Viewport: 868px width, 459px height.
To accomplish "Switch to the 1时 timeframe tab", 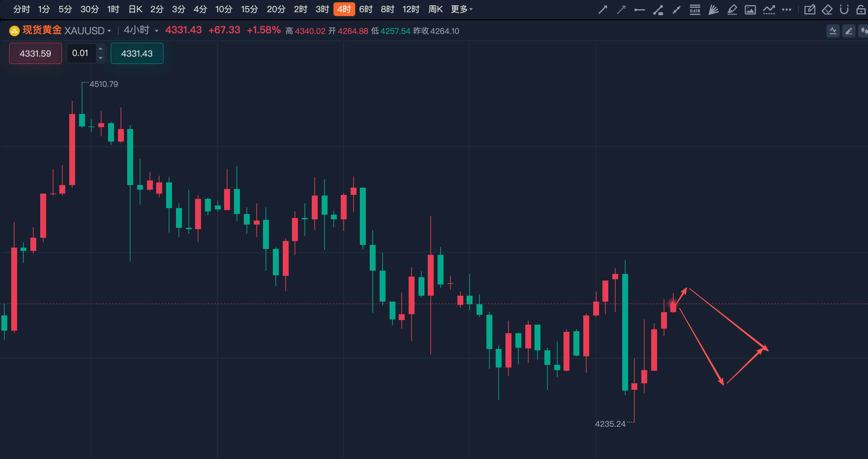I will (x=113, y=9).
